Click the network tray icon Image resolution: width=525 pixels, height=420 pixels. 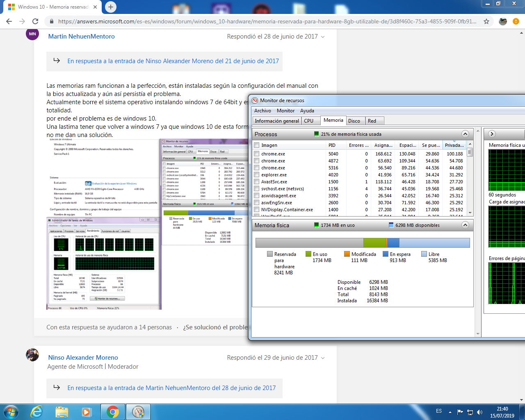pos(470,412)
